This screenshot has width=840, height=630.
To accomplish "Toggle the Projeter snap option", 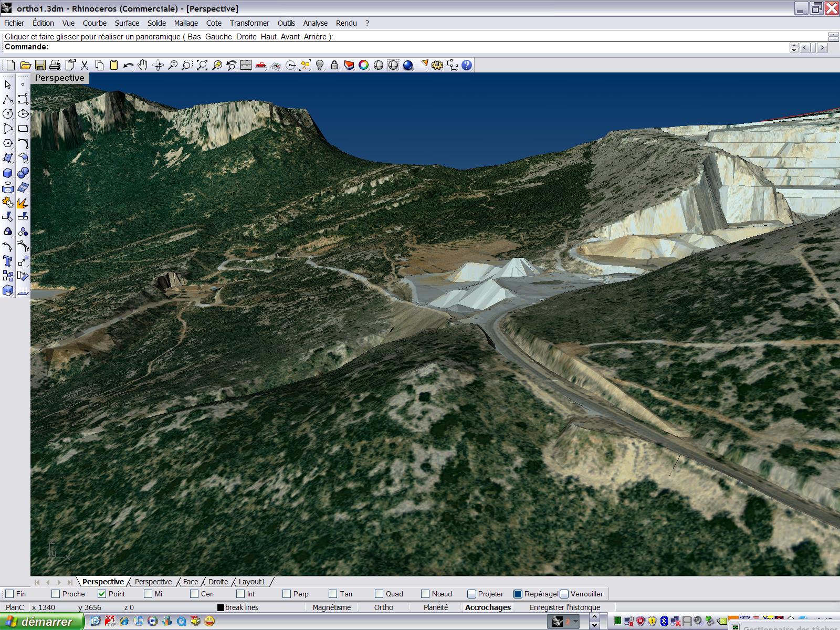I will (x=471, y=594).
